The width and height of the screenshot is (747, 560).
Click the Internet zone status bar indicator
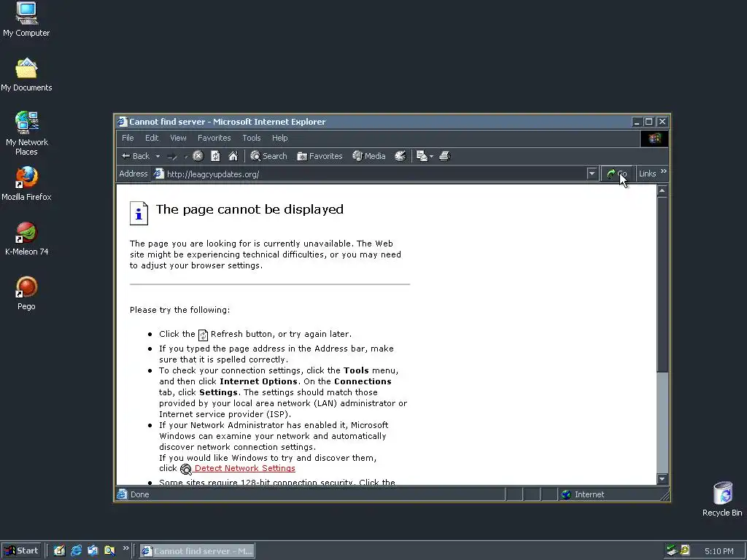(582, 495)
